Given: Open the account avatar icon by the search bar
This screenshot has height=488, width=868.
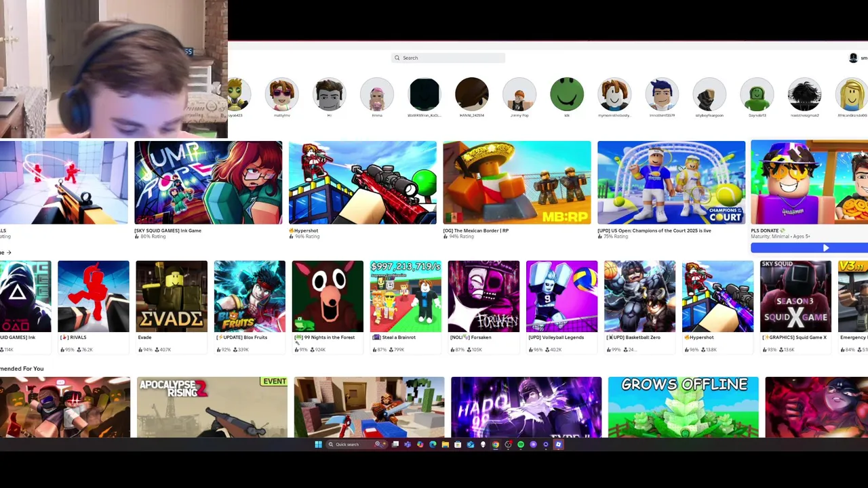Looking at the screenshot, I should [853, 58].
